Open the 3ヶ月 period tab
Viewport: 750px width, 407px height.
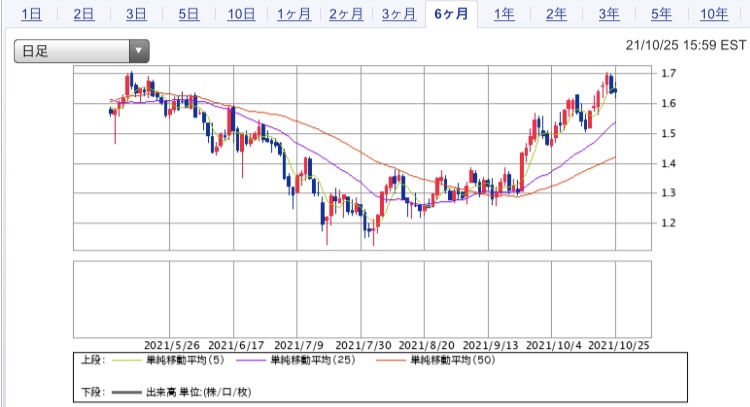[398, 14]
